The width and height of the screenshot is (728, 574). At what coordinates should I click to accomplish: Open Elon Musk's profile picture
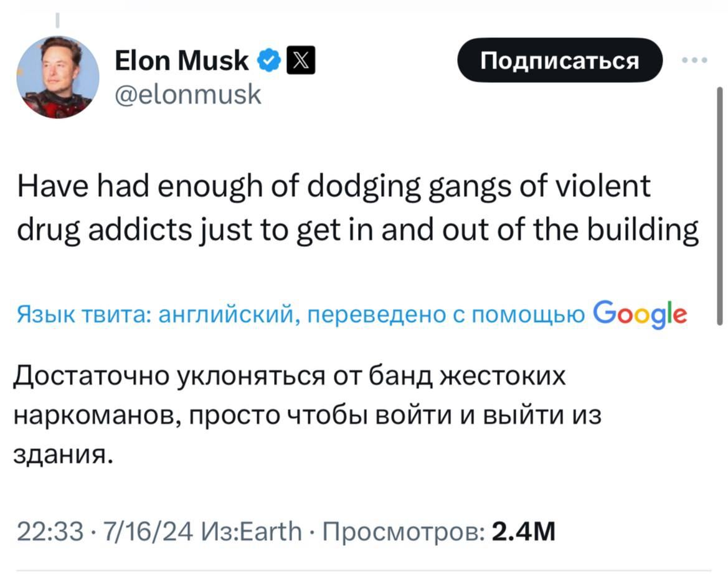pos(57,77)
